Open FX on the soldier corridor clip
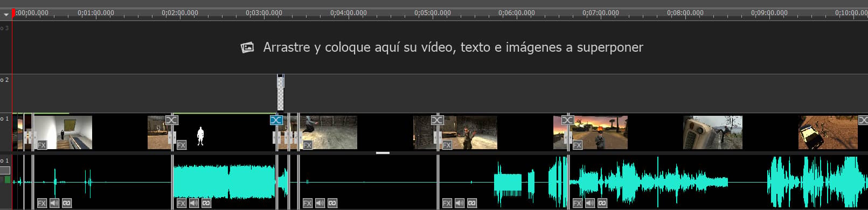Image resolution: width=868 pixels, height=210 pixels. 447,145
